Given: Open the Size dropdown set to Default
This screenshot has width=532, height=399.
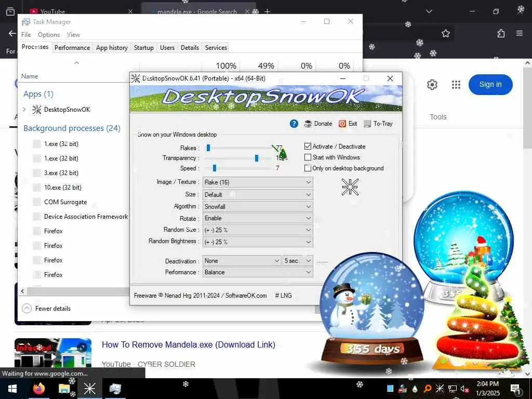Looking at the screenshot, I should tap(258, 195).
